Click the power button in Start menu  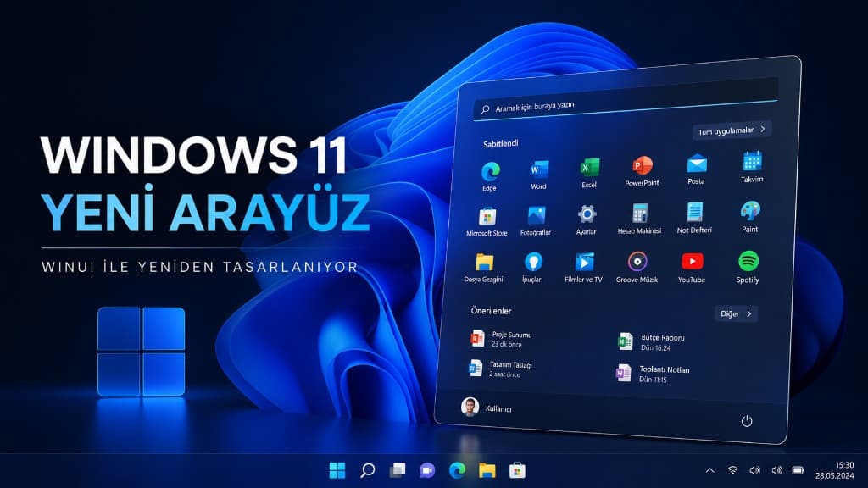(747, 421)
